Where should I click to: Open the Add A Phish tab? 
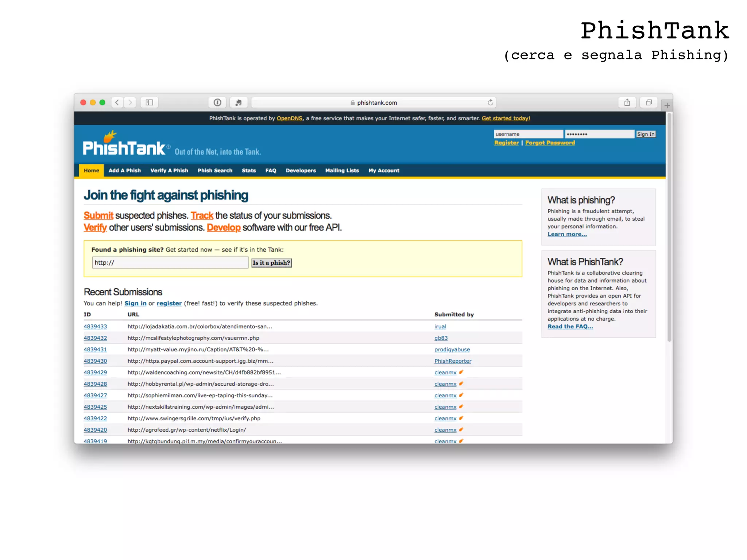pos(124,170)
